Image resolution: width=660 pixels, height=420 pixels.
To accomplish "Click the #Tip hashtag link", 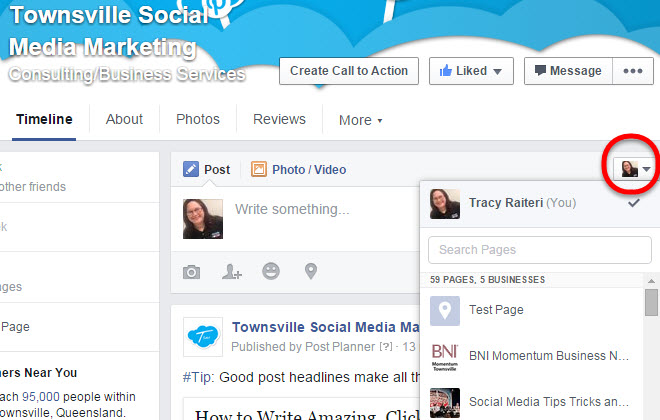I will click(199, 377).
